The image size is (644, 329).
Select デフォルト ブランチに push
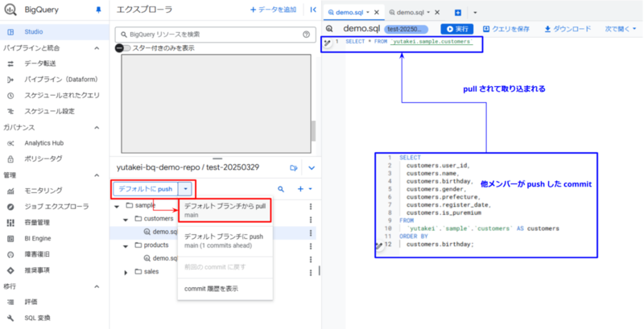pyautogui.click(x=225, y=241)
